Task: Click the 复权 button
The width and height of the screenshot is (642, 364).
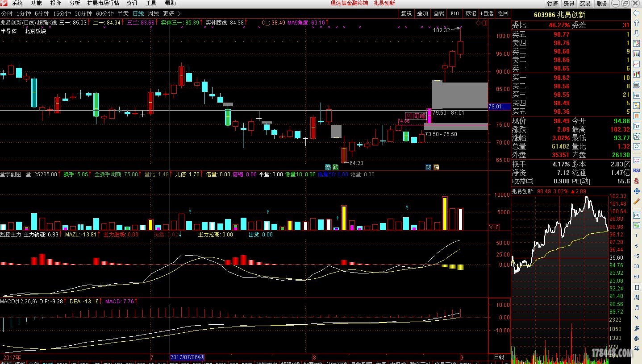Action: 406,13
